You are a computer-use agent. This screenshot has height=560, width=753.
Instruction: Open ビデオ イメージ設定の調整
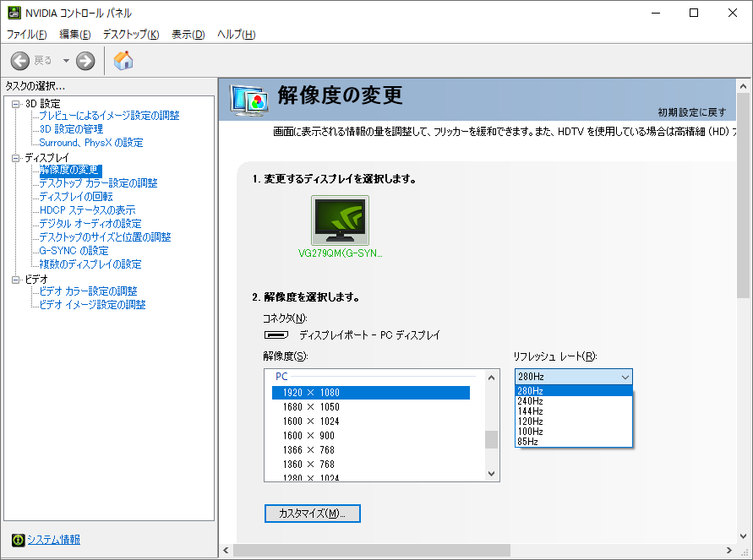pos(93,305)
